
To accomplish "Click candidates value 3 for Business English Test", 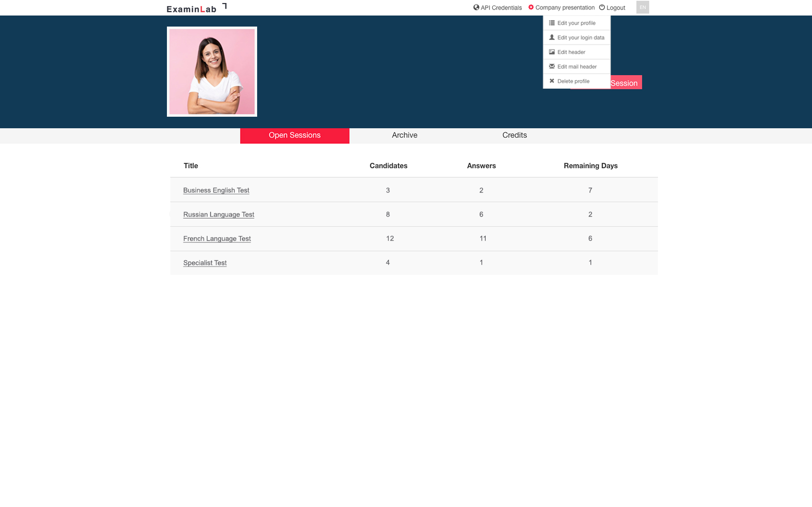I will tap(388, 190).
